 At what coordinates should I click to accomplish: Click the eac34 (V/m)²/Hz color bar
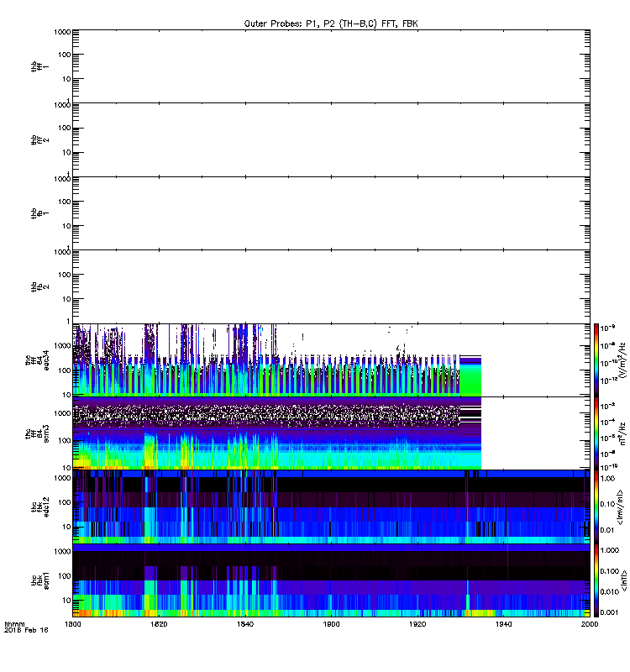[596, 360]
